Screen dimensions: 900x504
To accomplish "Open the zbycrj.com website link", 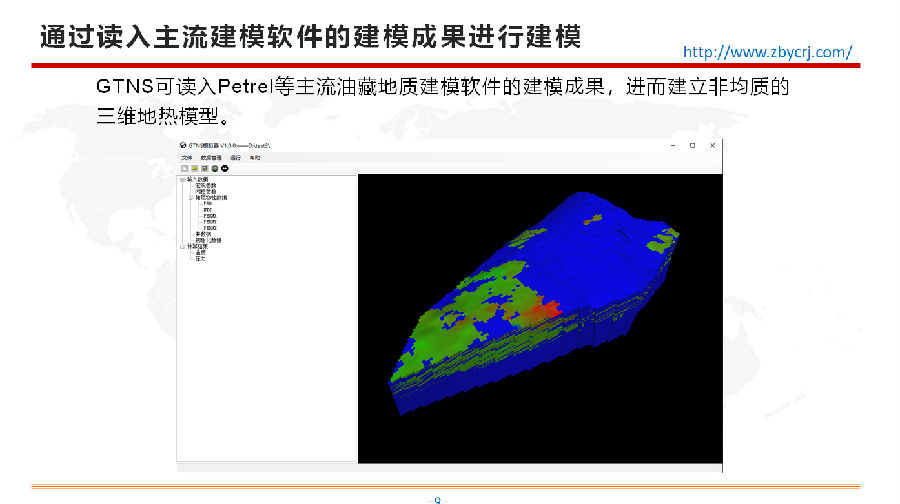I will pos(767,52).
